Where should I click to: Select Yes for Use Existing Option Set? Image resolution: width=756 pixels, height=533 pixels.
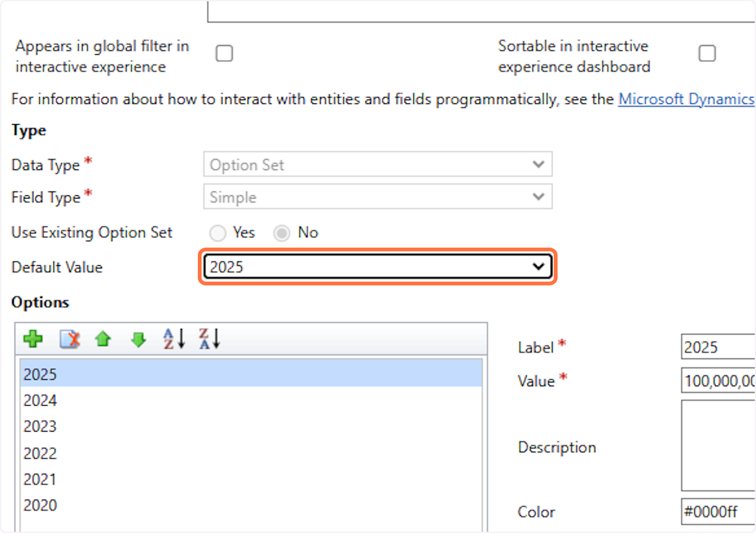point(218,234)
